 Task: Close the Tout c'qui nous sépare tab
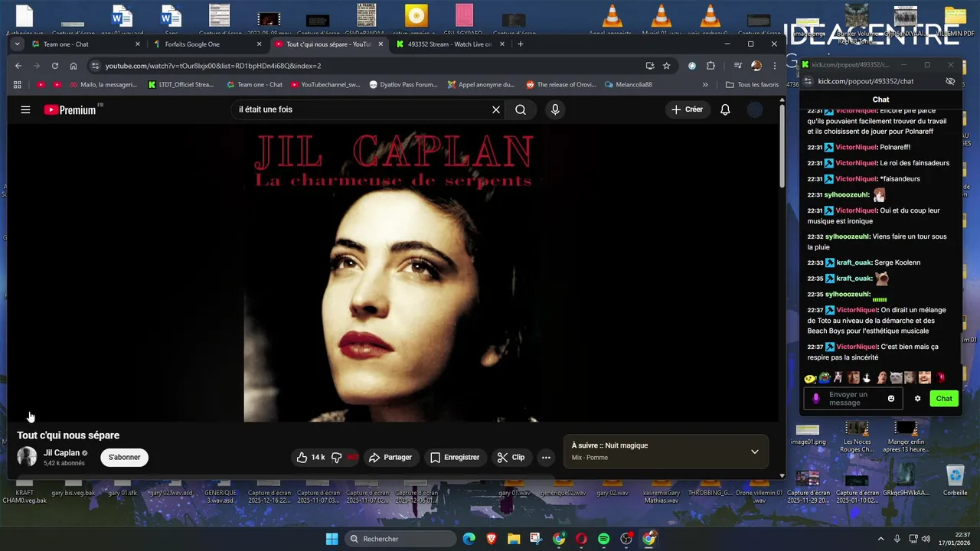tap(381, 44)
